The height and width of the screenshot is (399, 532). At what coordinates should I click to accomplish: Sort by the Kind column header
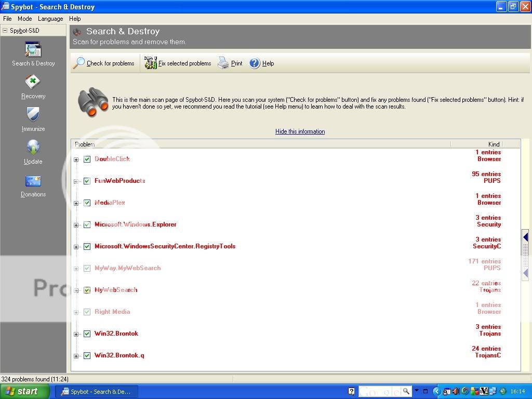click(476, 144)
